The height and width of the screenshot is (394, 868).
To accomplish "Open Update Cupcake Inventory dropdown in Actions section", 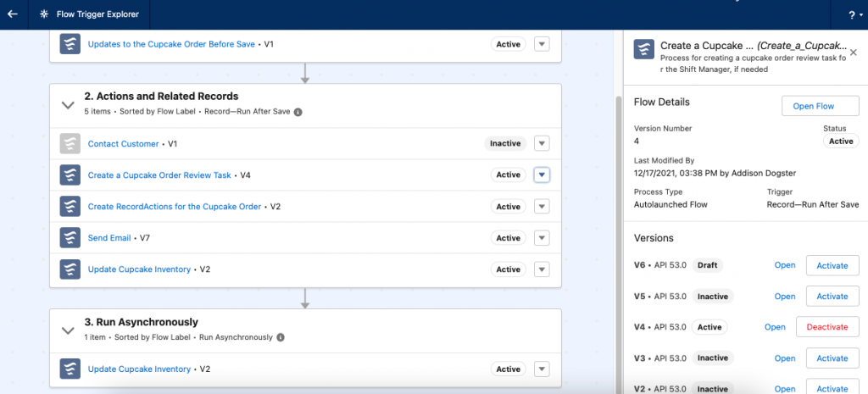I will pos(542,269).
